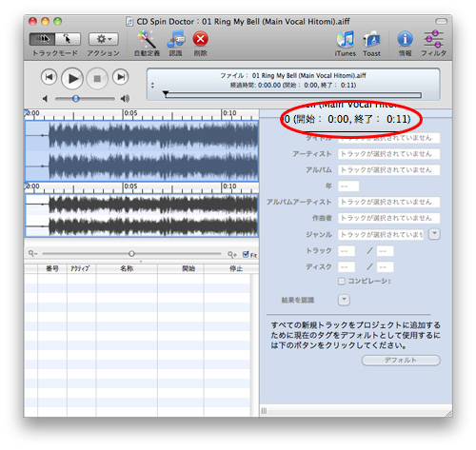Open the ジャンル dropdown arrow
The width and height of the screenshot is (476, 450).
(x=434, y=234)
